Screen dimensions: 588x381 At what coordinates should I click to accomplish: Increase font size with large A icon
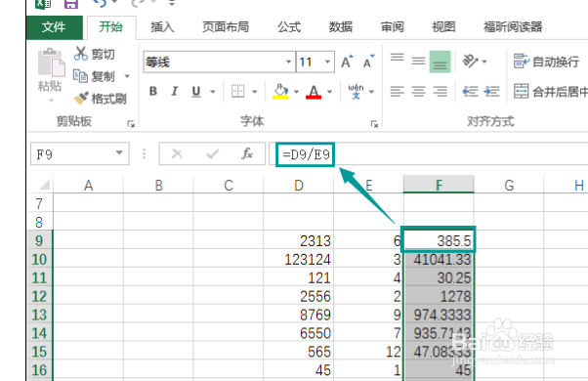347,62
